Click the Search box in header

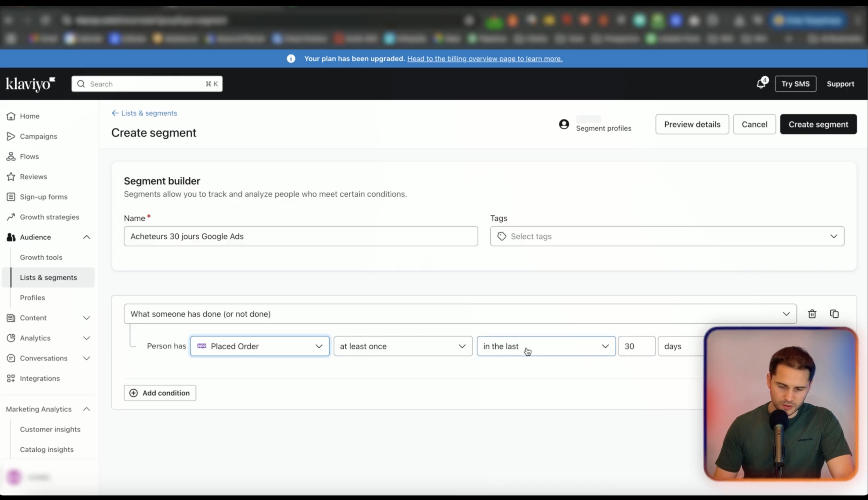(x=147, y=84)
